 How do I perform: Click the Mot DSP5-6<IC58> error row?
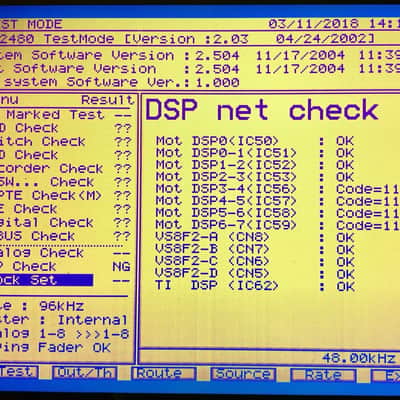tap(277, 213)
